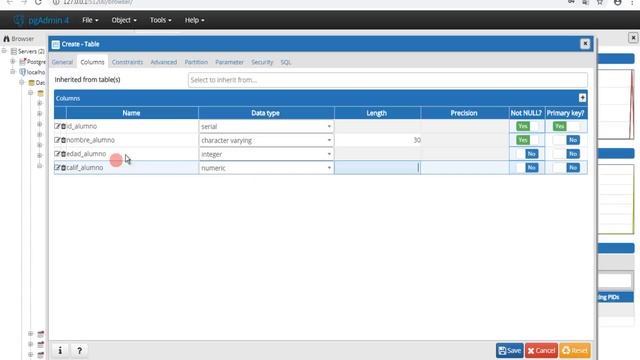Click the nombre_alumno name cell
The height and width of the screenshot is (360, 640).
(x=132, y=140)
